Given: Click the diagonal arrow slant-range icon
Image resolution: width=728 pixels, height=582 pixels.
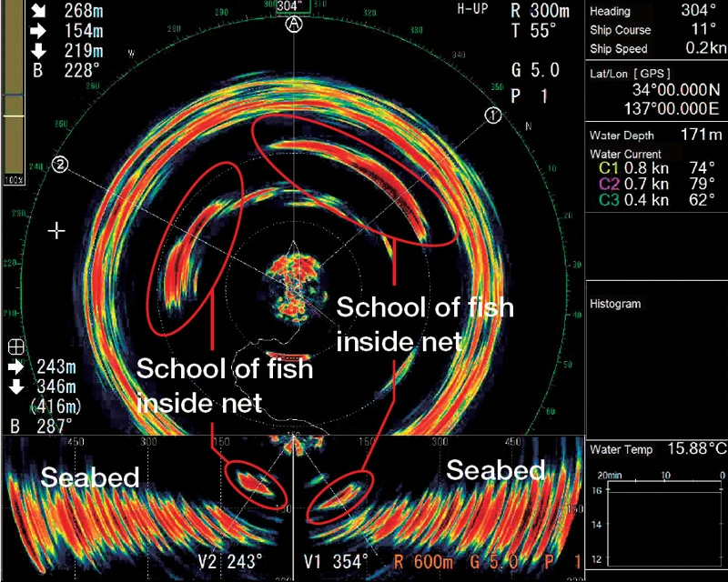Looking at the screenshot, I should click(15, 12).
